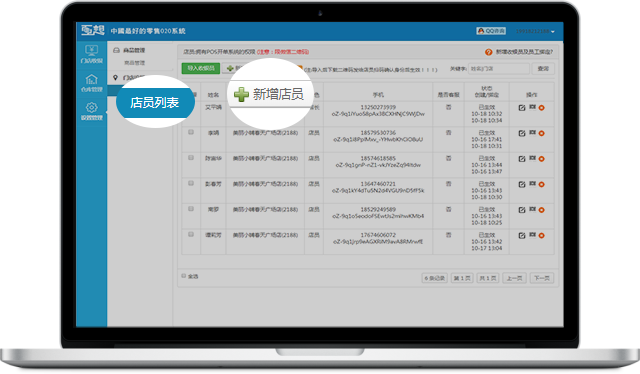Select 商品管理 sub-item in side menu

click(134, 63)
